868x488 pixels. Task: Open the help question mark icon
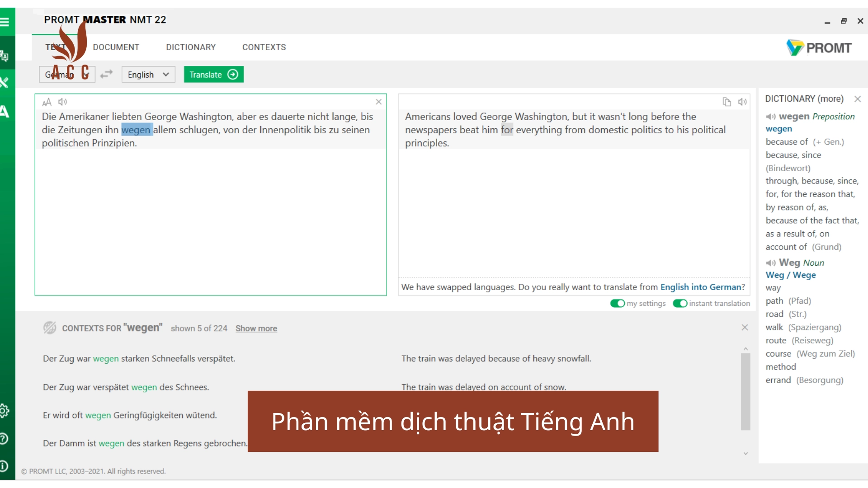coord(4,439)
